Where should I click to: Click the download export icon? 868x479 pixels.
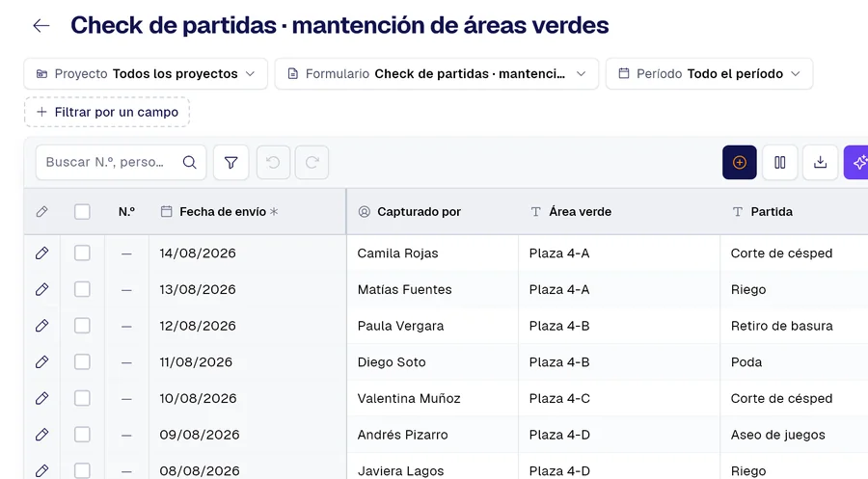pyautogui.click(x=821, y=162)
